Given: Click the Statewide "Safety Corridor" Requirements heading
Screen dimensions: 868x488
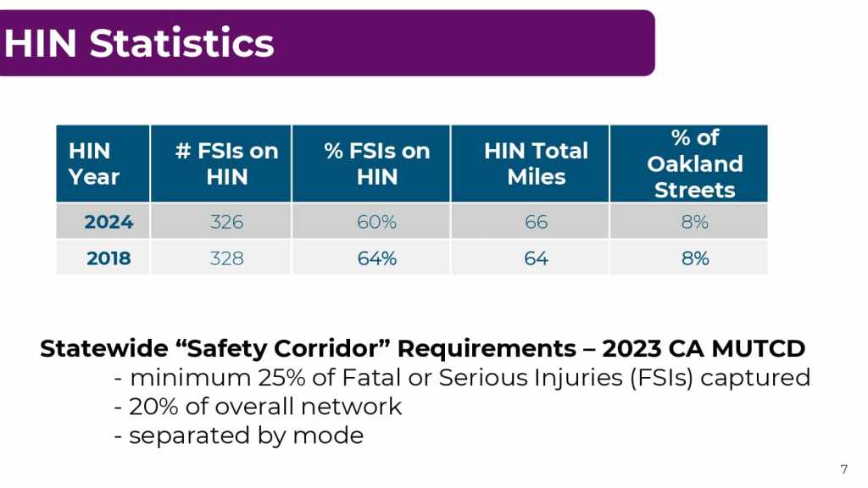Looking at the screenshot, I should (422, 349).
